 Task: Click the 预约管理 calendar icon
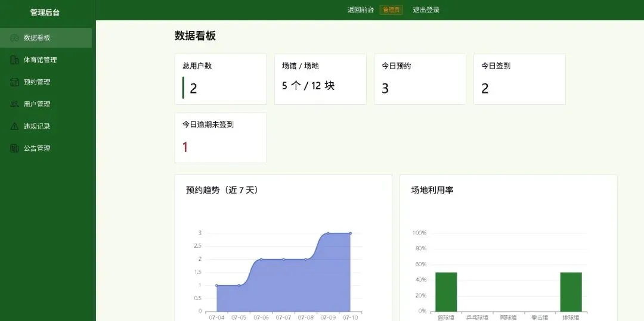pos(14,82)
